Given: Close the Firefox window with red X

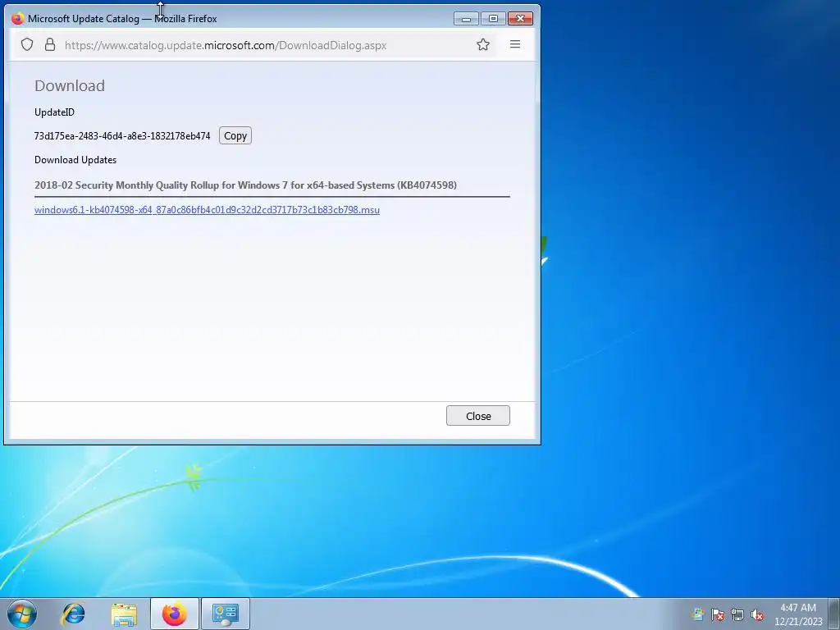Looking at the screenshot, I should [520, 19].
